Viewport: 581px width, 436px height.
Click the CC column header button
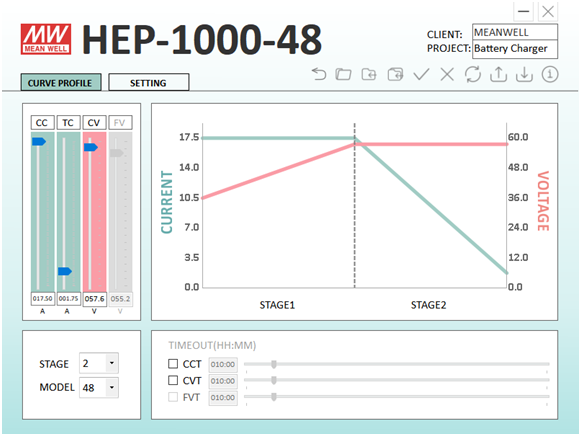tap(42, 123)
